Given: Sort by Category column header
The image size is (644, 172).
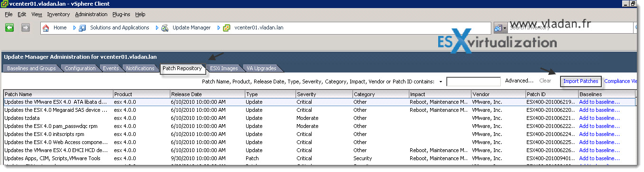Looking at the screenshot, I should pyautogui.click(x=380, y=94).
